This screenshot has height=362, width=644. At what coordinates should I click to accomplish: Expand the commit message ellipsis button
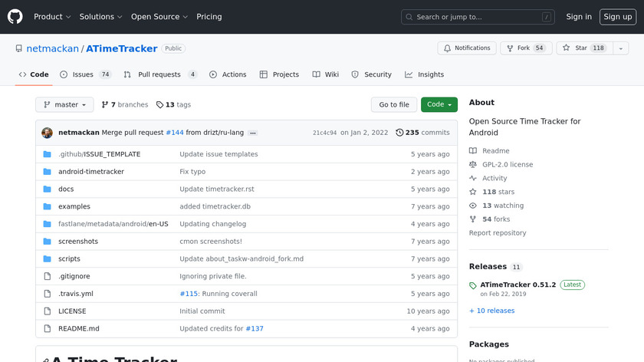(x=253, y=133)
